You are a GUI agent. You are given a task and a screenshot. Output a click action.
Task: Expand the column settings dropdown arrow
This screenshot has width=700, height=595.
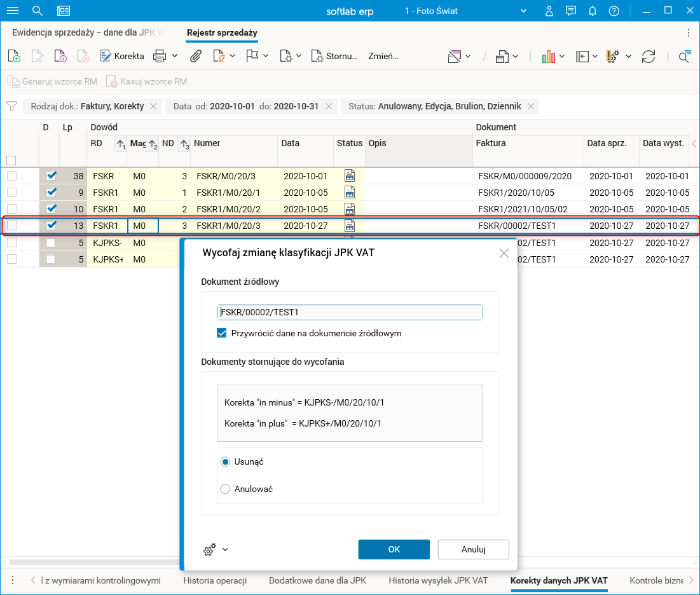coord(628,57)
